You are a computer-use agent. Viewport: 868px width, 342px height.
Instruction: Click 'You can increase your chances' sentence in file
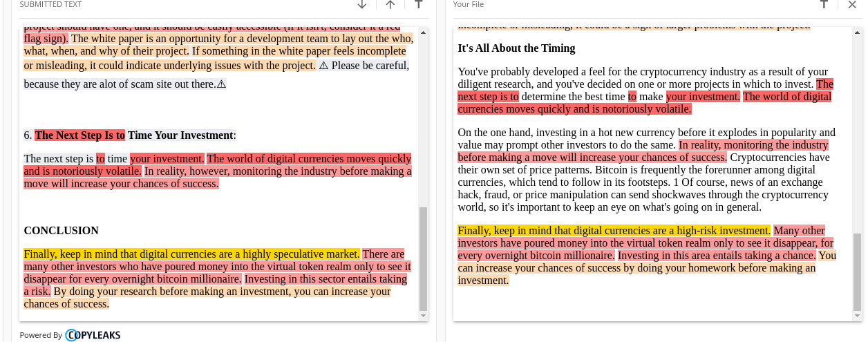[647, 268]
